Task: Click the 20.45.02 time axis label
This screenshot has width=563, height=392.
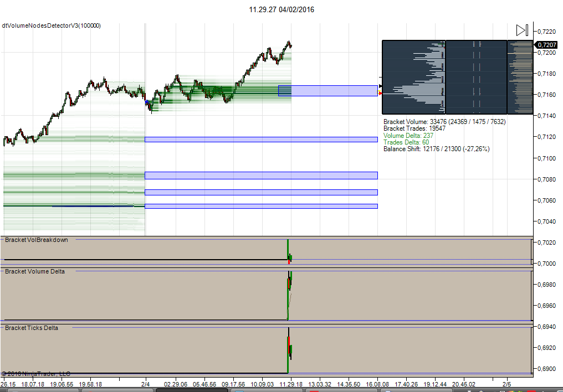Action: [464, 384]
